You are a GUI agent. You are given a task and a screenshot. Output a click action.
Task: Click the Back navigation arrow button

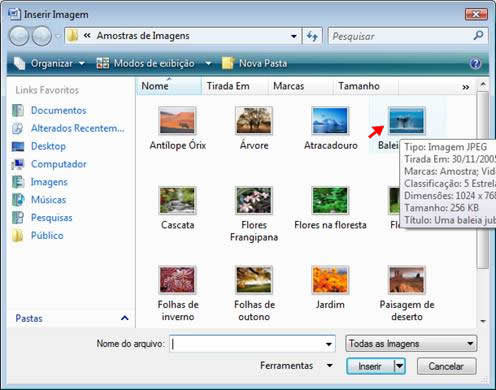[19, 36]
